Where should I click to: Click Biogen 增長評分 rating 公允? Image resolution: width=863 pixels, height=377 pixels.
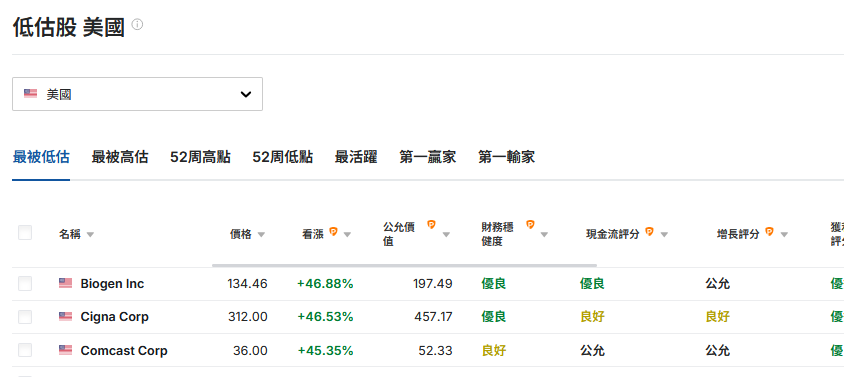coord(718,284)
